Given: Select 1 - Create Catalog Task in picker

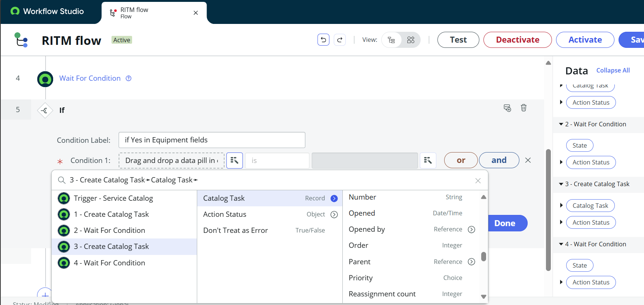Looking at the screenshot, I should [124, 214].
